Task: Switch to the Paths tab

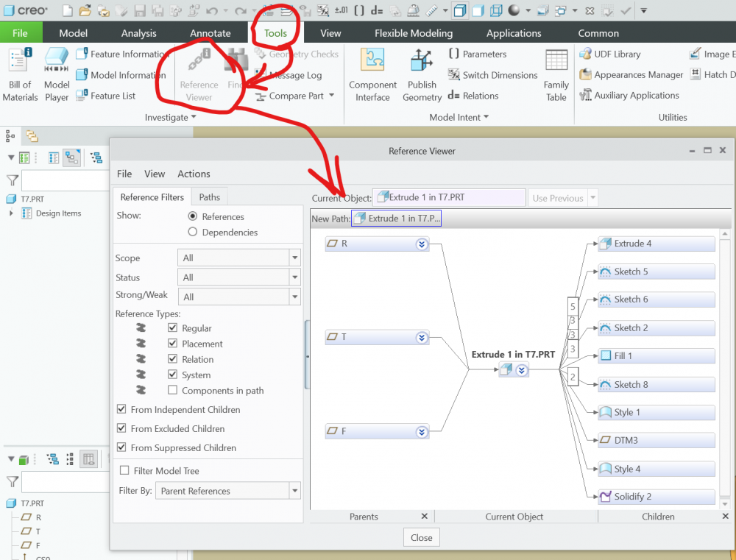Action: point(209,197)
